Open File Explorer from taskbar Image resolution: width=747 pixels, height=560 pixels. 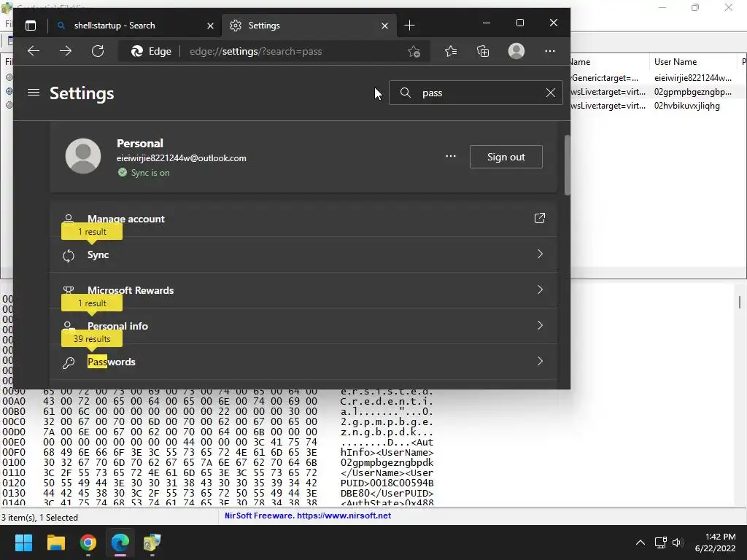pos(55,542)
